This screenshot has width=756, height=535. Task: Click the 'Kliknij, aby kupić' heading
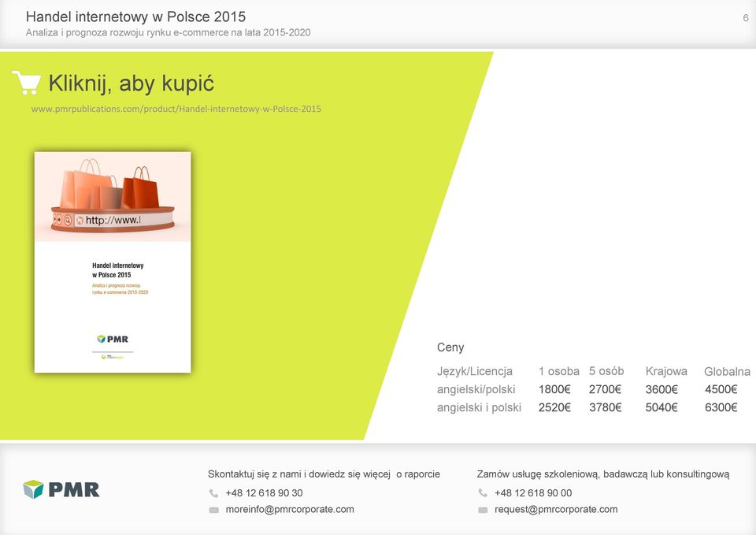tap(132, 84)
